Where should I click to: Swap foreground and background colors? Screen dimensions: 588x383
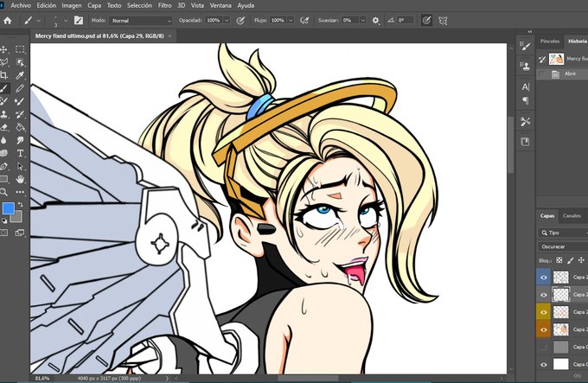(x=21, y=205)
